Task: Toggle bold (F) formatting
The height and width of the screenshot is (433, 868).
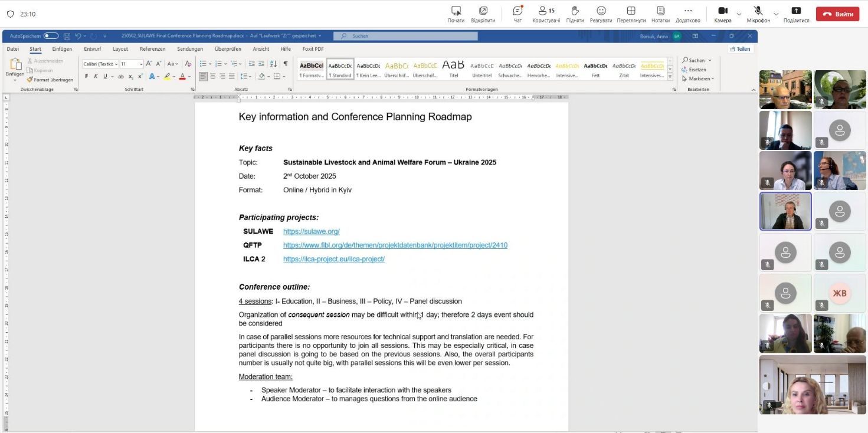Action: [x=87, y=76]
